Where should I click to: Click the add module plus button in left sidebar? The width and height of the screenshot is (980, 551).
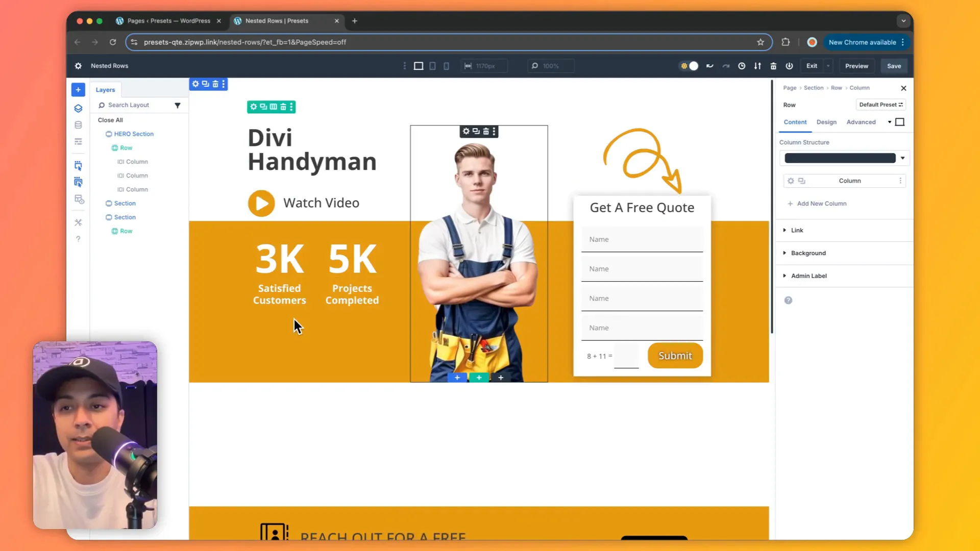coord(78,90)
